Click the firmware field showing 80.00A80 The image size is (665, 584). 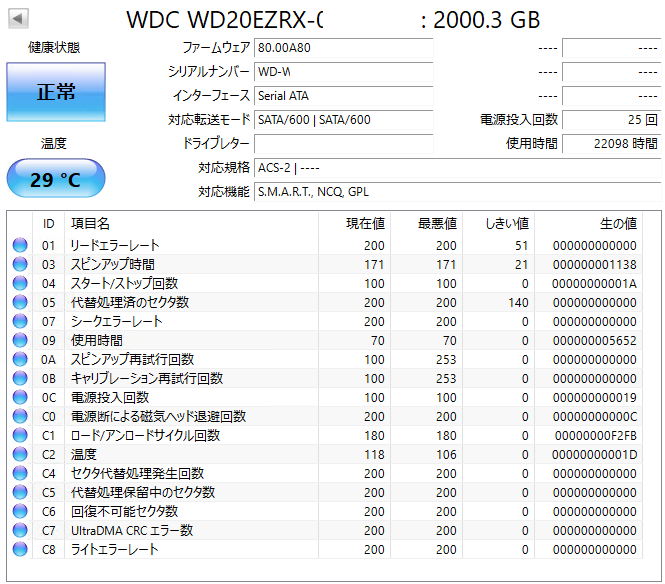(x=344, y=48)
